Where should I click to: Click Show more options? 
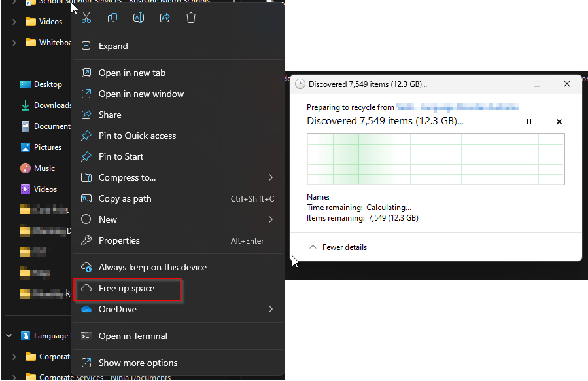137,363
